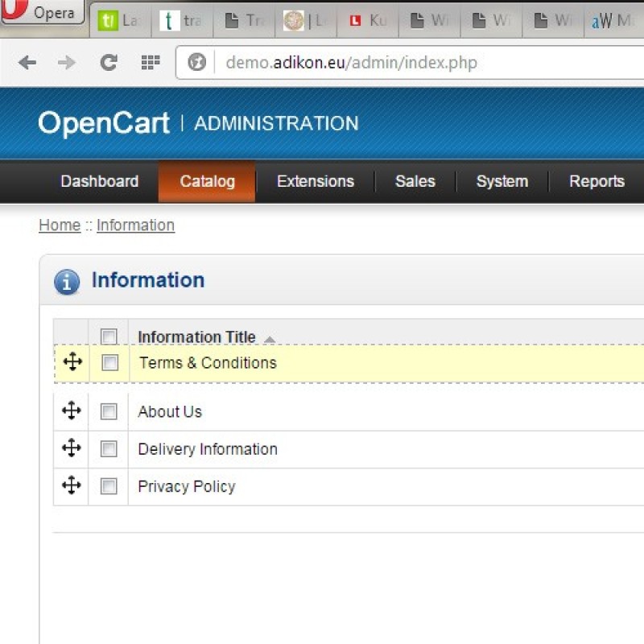Click inside the address bar field
Viewport: 644px width, 644px height.
(x=362, y=61)
